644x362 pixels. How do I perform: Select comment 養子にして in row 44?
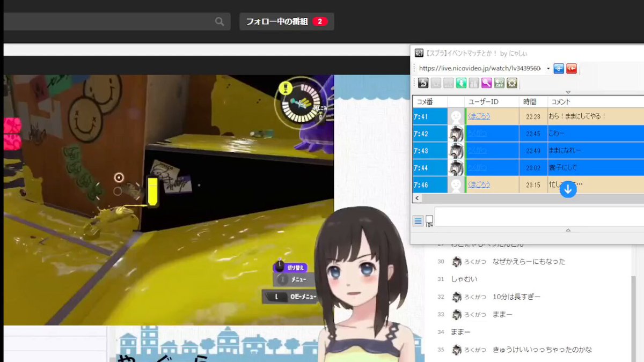pyautogui.click(x=562, y=167)
